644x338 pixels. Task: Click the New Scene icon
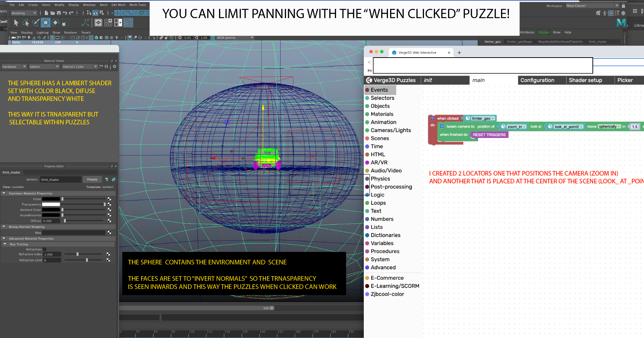click(46, 13)
